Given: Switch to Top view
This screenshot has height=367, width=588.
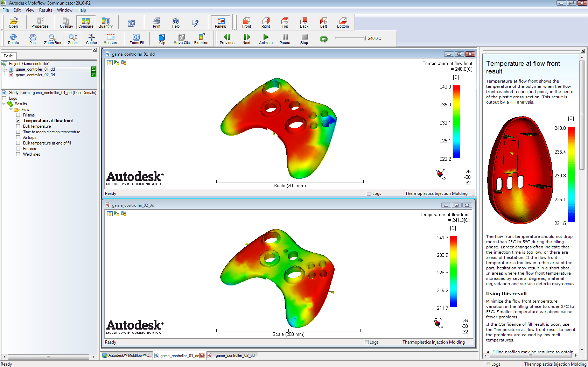Looking at the screenshot, I should (x=285, y=23).
